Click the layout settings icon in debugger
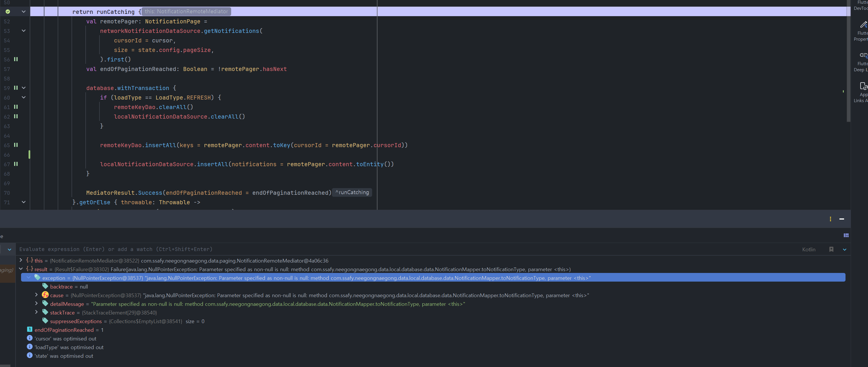Screen dimensions: 868x367 click(846, 235)
